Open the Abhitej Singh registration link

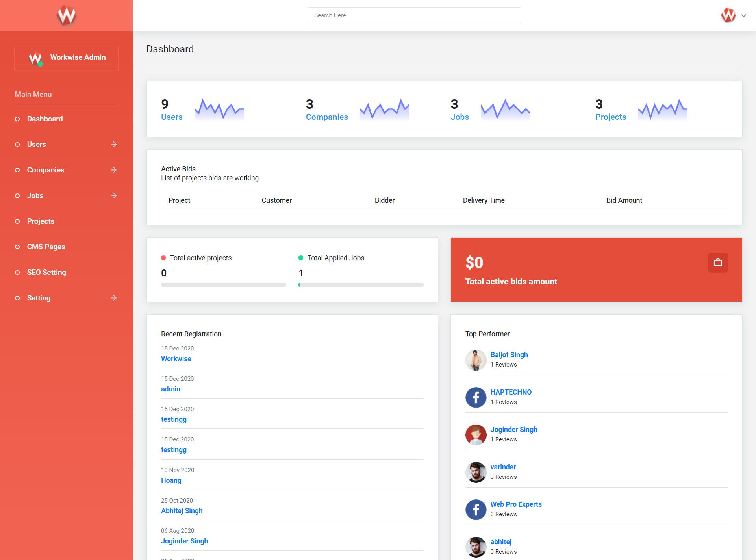tap(182, 511)
